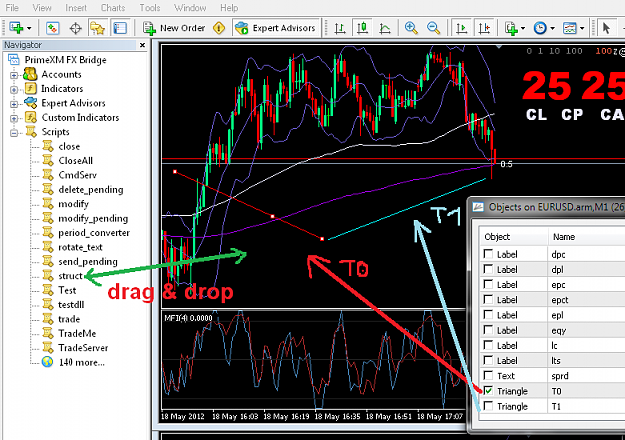Open the Charts menu

113,8
